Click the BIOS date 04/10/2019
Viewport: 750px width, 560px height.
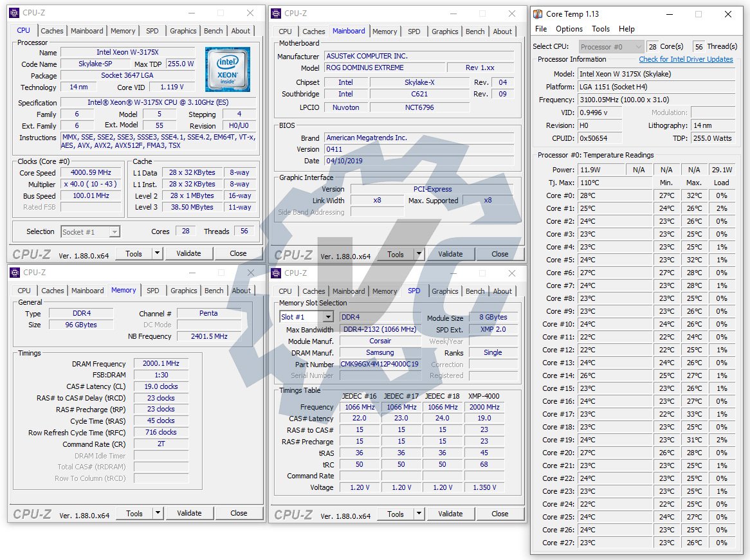[x=419, y=161]
